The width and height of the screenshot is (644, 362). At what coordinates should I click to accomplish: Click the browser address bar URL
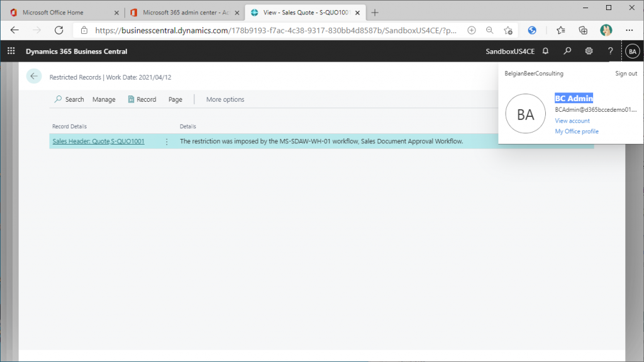pos(275,30)
